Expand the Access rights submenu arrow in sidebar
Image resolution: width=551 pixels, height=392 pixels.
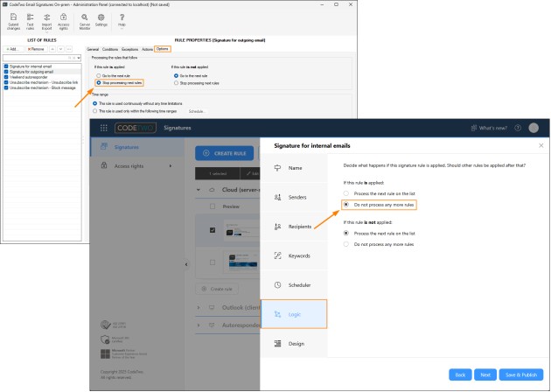[x=171, y=166]
